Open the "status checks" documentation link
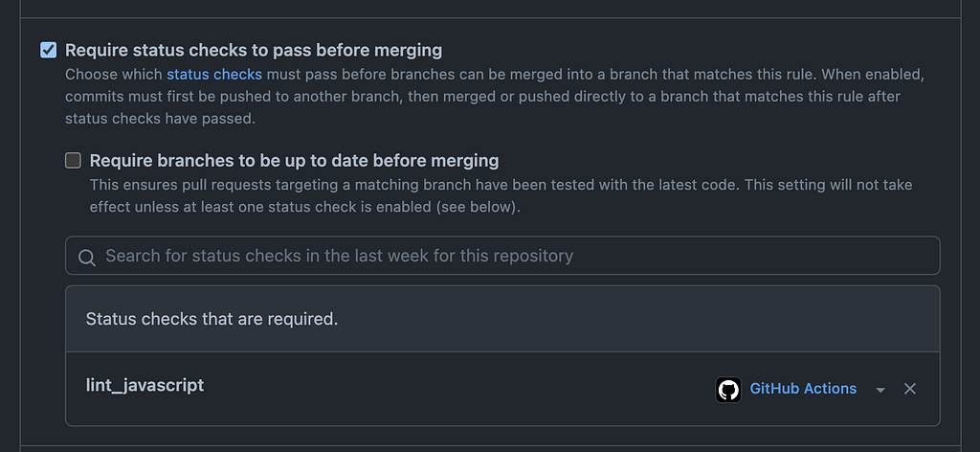 click(214, 75)
